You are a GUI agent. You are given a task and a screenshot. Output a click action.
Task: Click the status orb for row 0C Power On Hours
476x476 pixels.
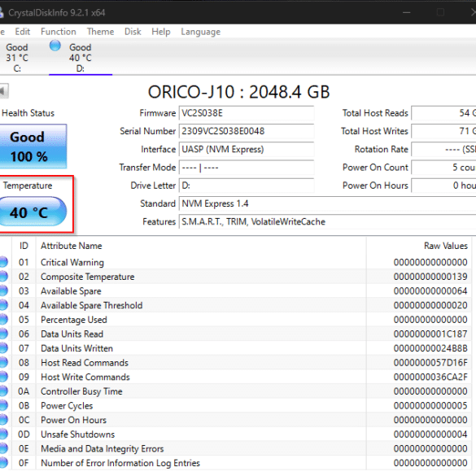3,420
